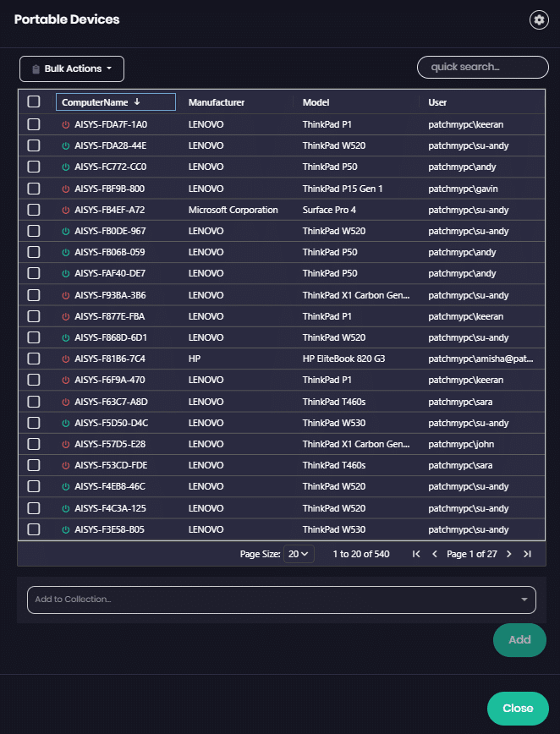Go to next page of results
The height and width of the screenshot is (734, 560).
coord(508,554)
